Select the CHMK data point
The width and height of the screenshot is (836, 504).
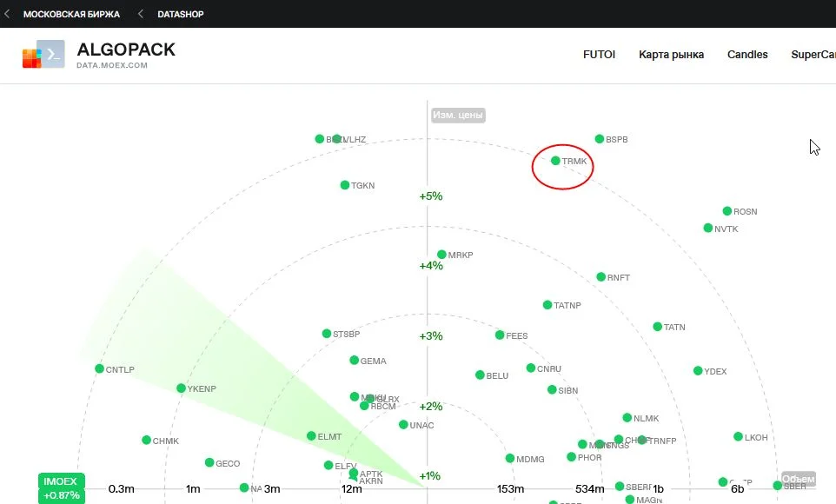click(146, 440)
